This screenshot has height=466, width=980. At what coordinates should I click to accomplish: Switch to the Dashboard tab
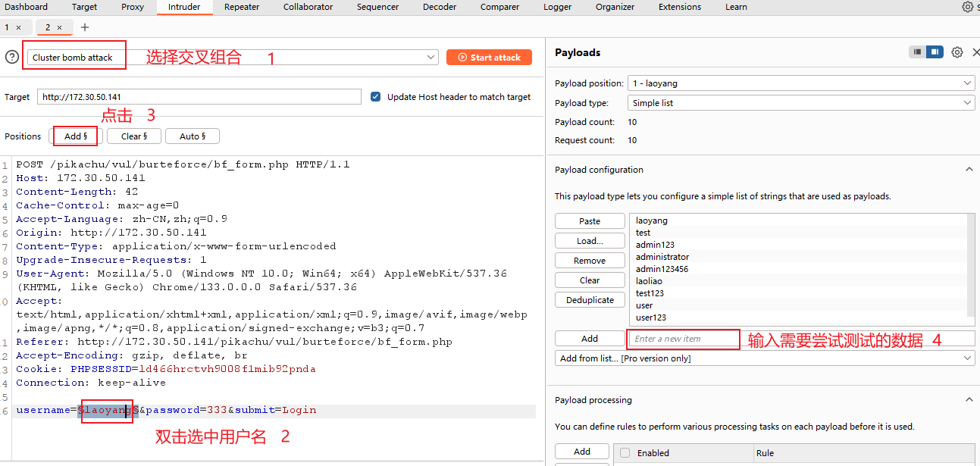point(26,7)
